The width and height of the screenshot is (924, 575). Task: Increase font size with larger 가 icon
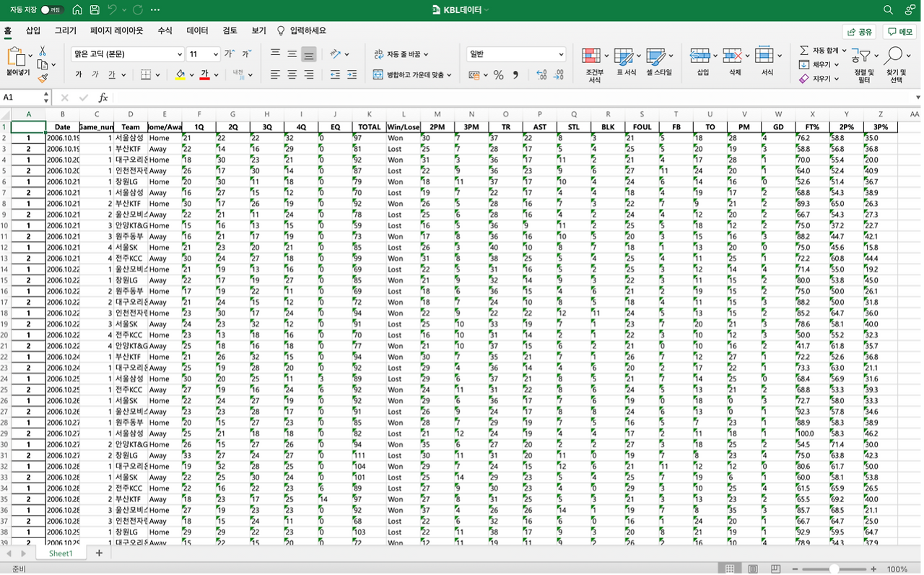pos(230,54)
